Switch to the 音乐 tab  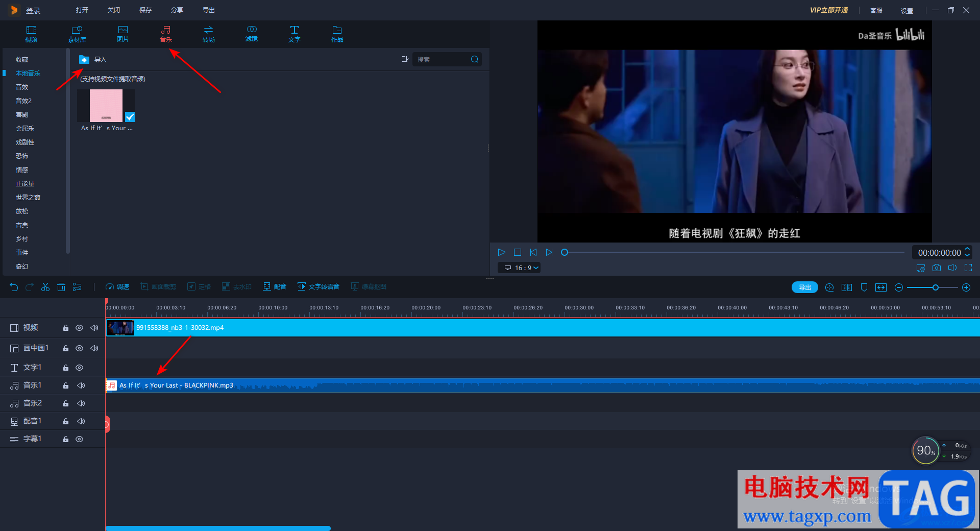pyautogui.click(x=166, y=34)
